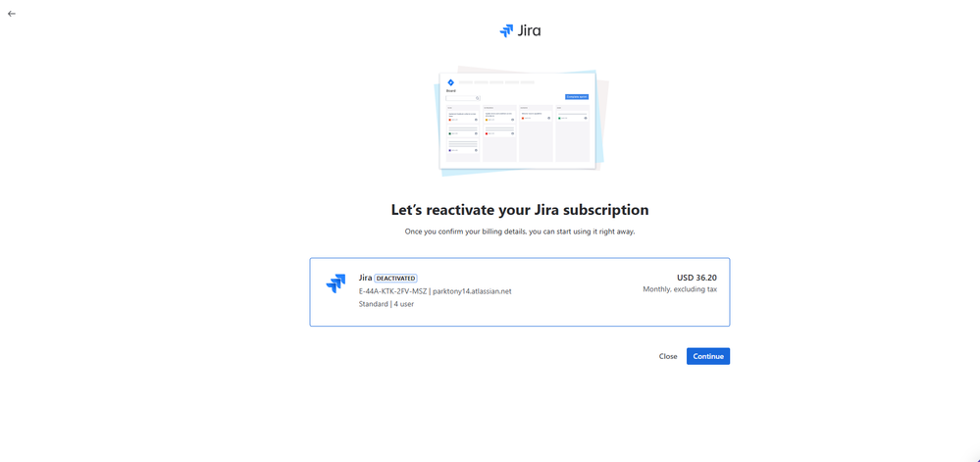Click the 'Standard | 4 user' plan text

click(x=387, y=304)
